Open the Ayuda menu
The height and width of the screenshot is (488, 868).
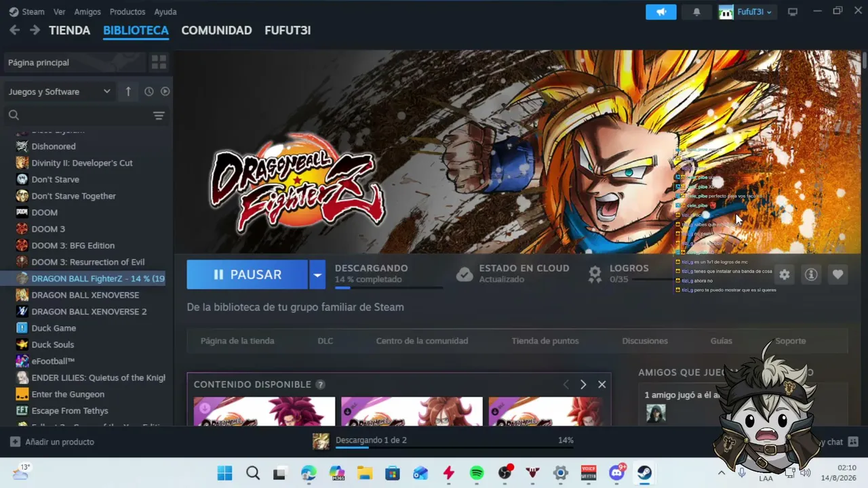click(165, 12)
